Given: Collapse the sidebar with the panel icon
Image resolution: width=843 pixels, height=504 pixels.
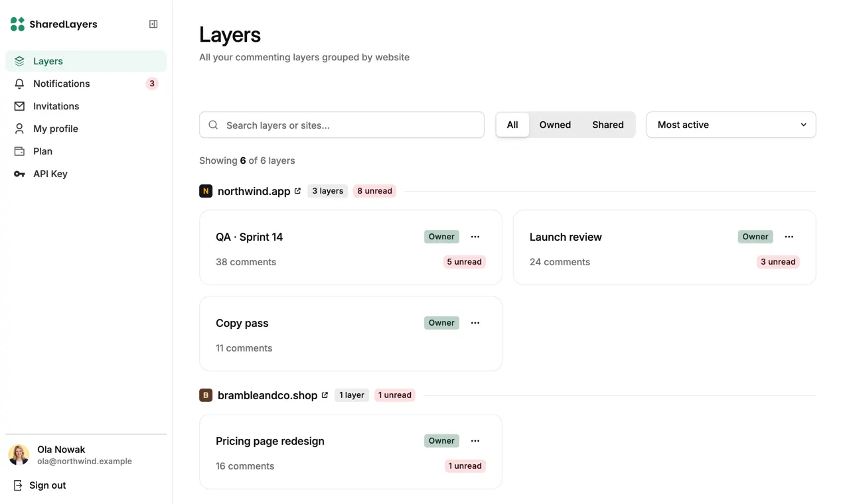Looking at the screenshot, I should tap(153, 24).
